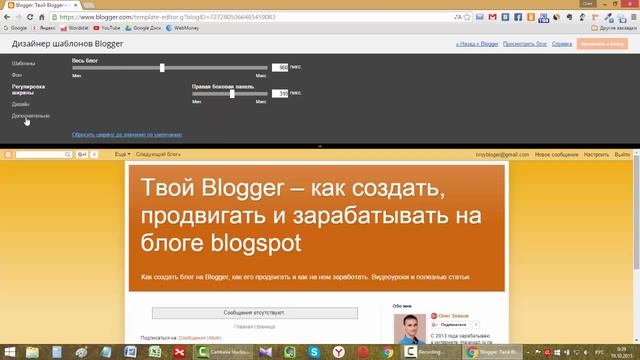Open the Google Docs bookmark
This screenshot has width=640, height=360.
coord(143,28)
